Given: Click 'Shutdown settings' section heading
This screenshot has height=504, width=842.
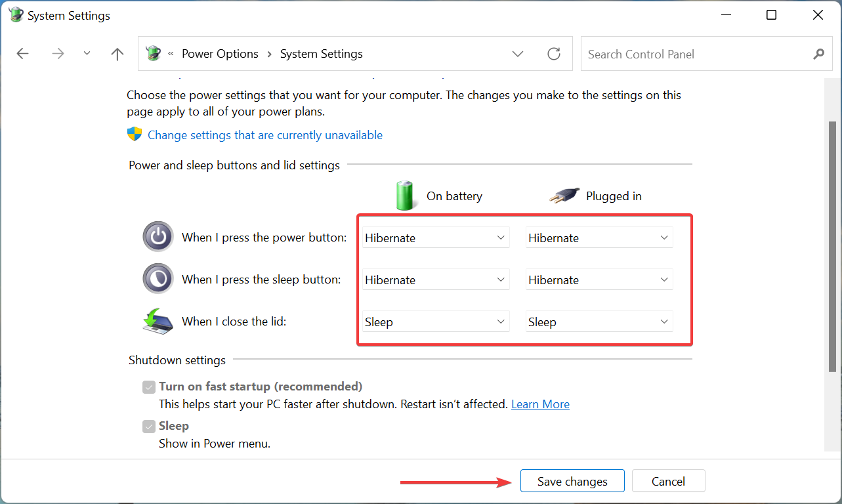Looking at the screenshot, I should coord(177,360).
